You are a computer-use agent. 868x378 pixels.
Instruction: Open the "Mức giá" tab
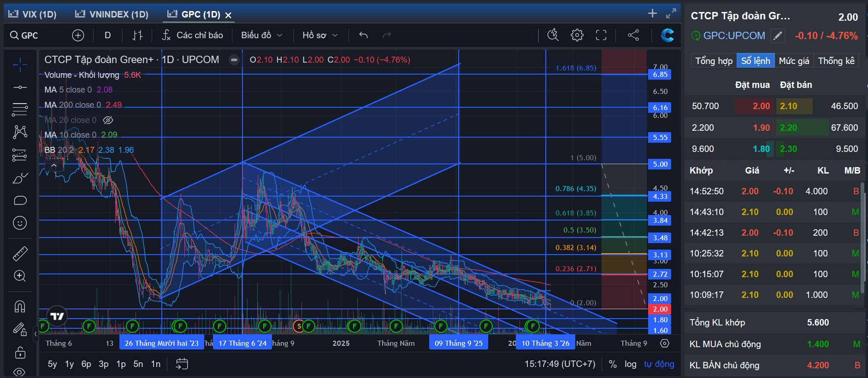794,61
